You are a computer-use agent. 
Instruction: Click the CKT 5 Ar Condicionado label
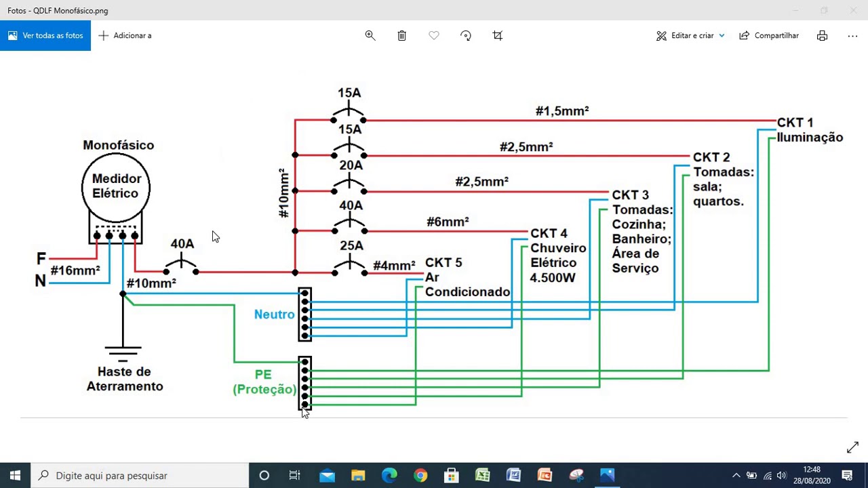[x=467, y=277]
